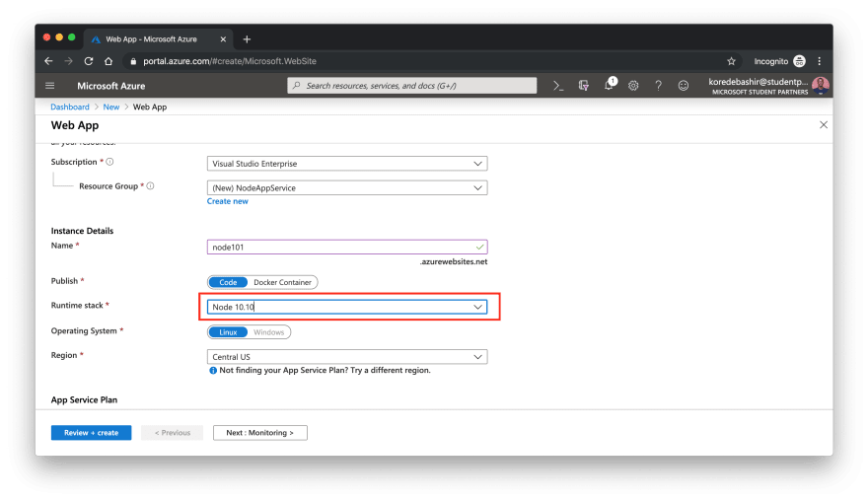Viewport: 868px width, 502px height.
Task: Go to Next: Monitoring step
Action: pyautogui.click(x=260, y=433)
